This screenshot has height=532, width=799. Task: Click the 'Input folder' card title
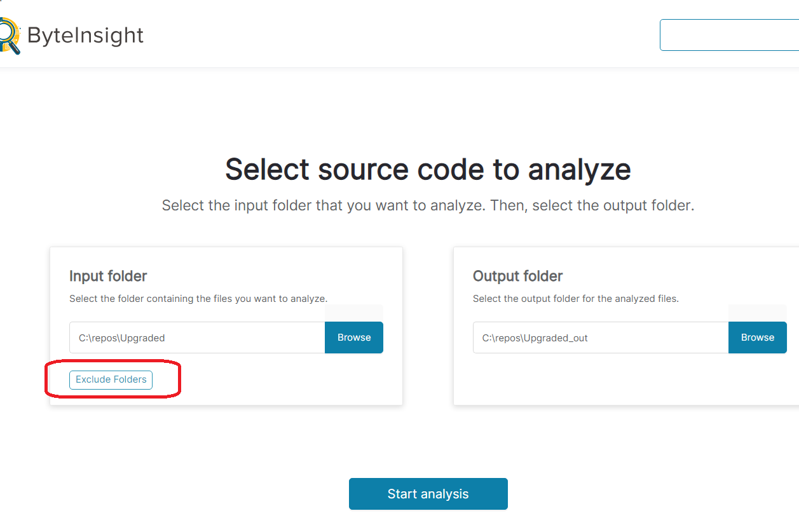coord(108,276)
